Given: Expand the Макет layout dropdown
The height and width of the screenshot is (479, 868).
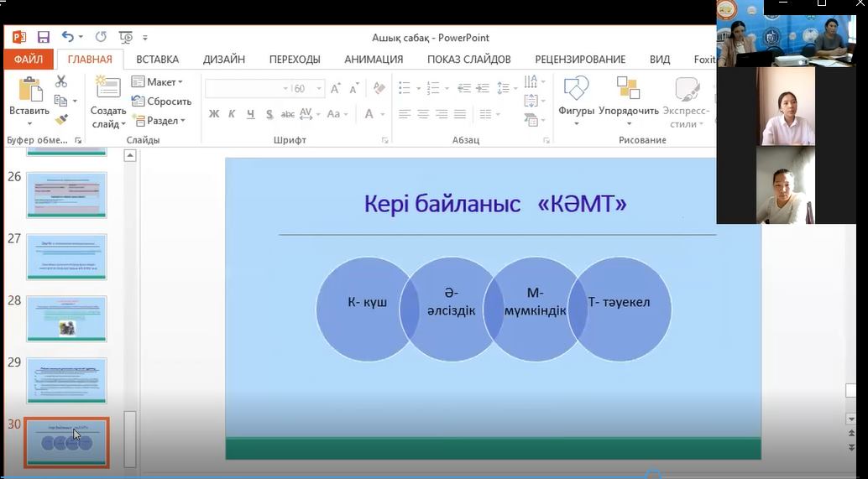Looking at the screenshot, I should (157, 82).
